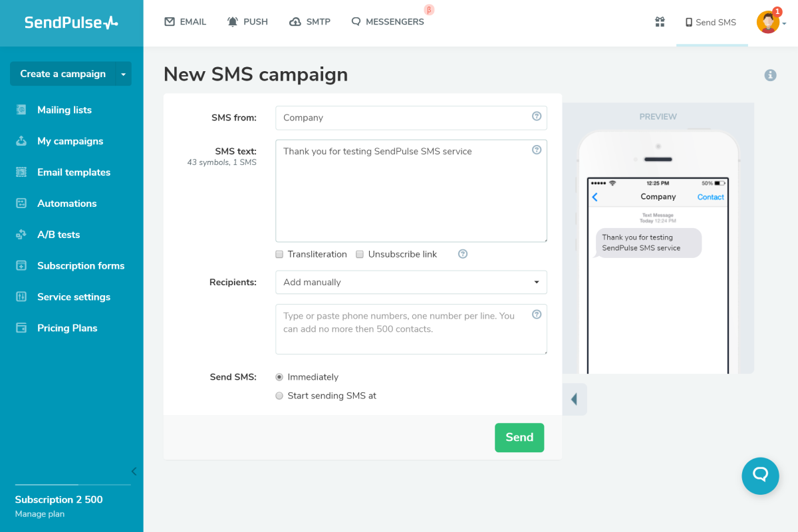The image size is (798, 532).
Task: Click the help icon in SMS text field
Action: click(x=537, y=150)
